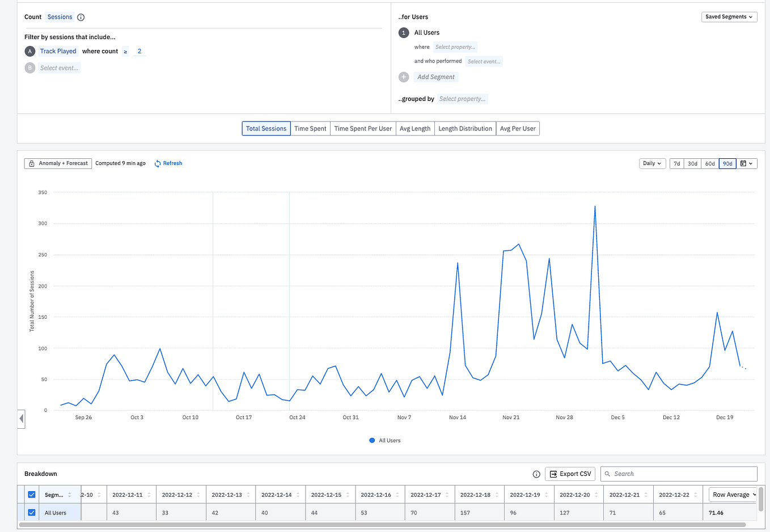The width and height of the screenshot is (770, 532).
Task: Uncheck the All Users row checkbox
Action: [32, 513]
